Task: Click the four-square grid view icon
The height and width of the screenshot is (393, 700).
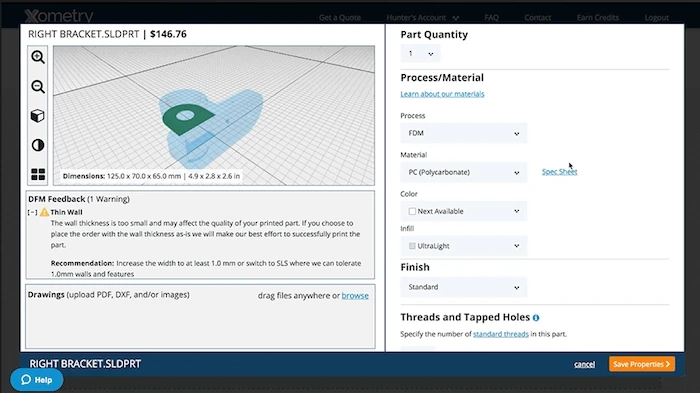Action: [x=38, y=174]
